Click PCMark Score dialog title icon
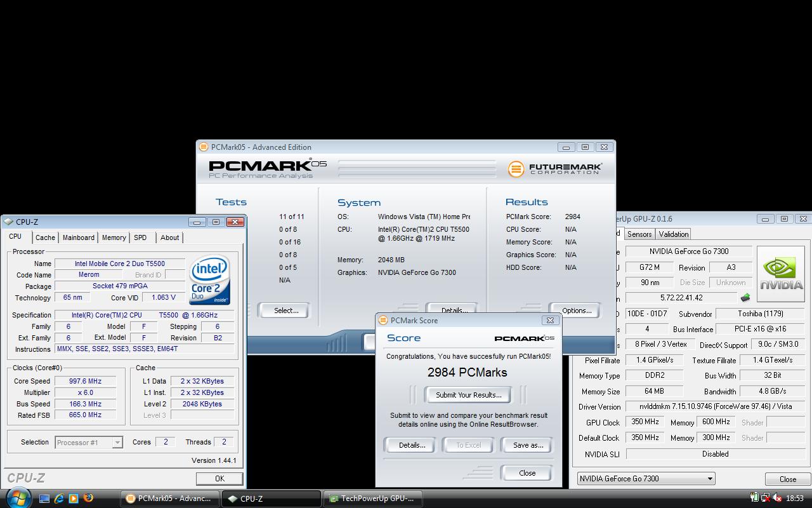Viewport: 812px width, 508px height. point(383,321)
